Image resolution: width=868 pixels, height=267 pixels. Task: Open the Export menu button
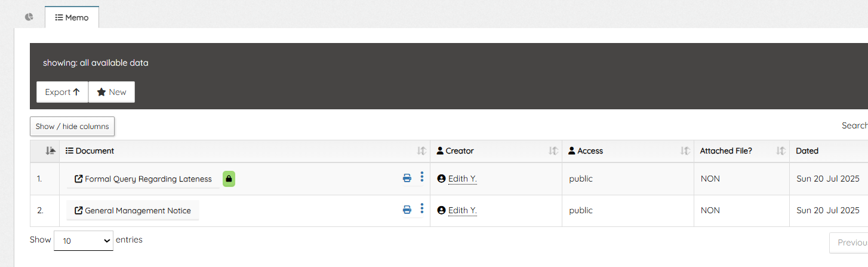point(62,92)
